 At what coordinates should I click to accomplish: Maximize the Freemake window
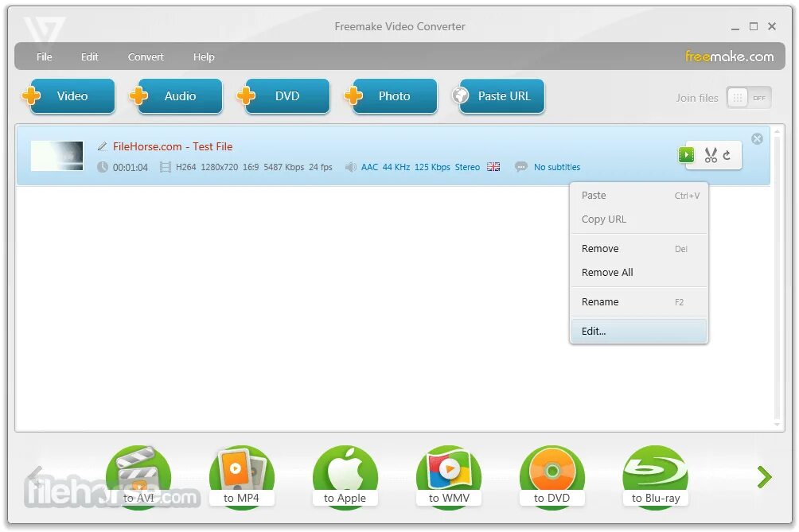point(754,26)
